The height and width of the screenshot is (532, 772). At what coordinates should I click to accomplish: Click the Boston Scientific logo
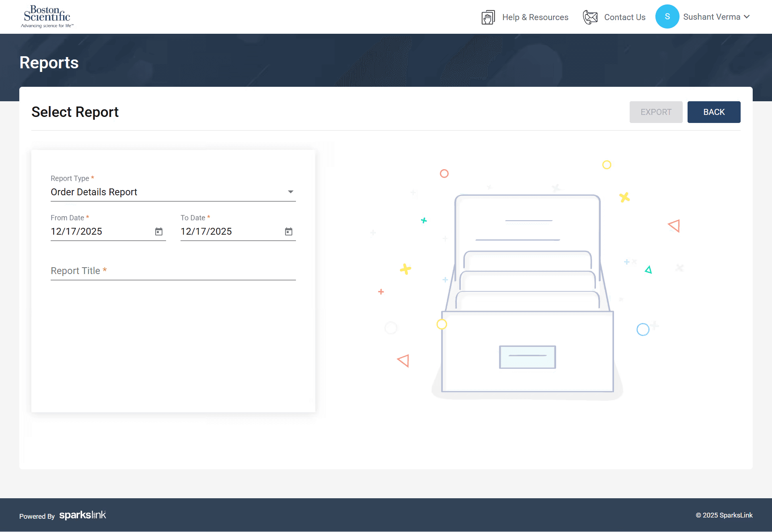click(x=47, y=16)
